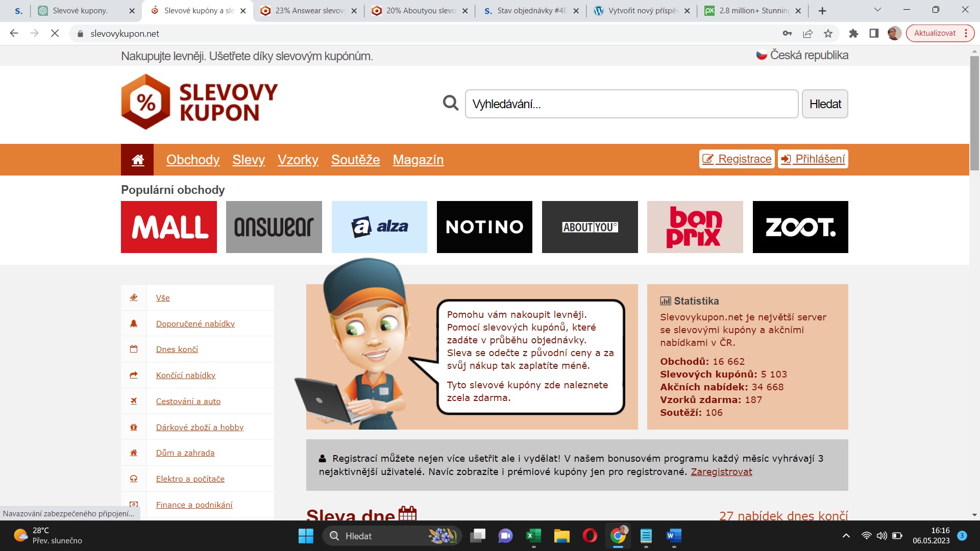The image size is (980, 551).
Task: Open Chrome extensions puzzle icon
Action: [853, 34]
